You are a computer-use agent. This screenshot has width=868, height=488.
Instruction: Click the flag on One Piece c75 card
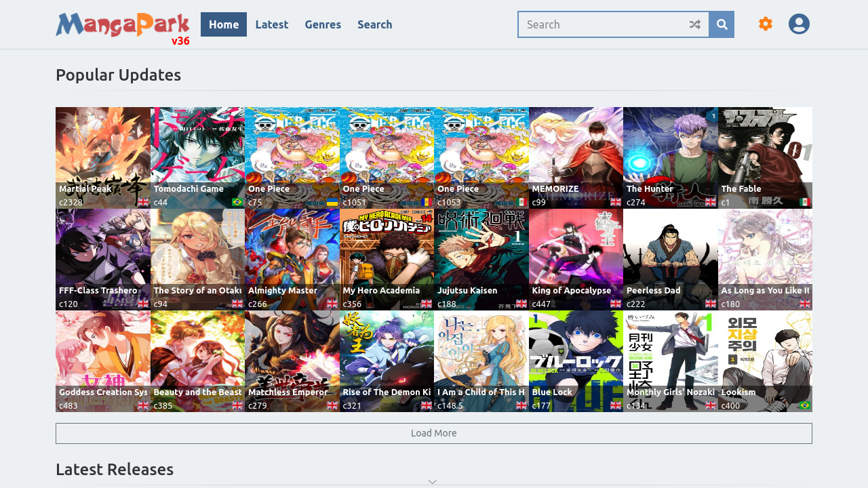tap(332, 202)
